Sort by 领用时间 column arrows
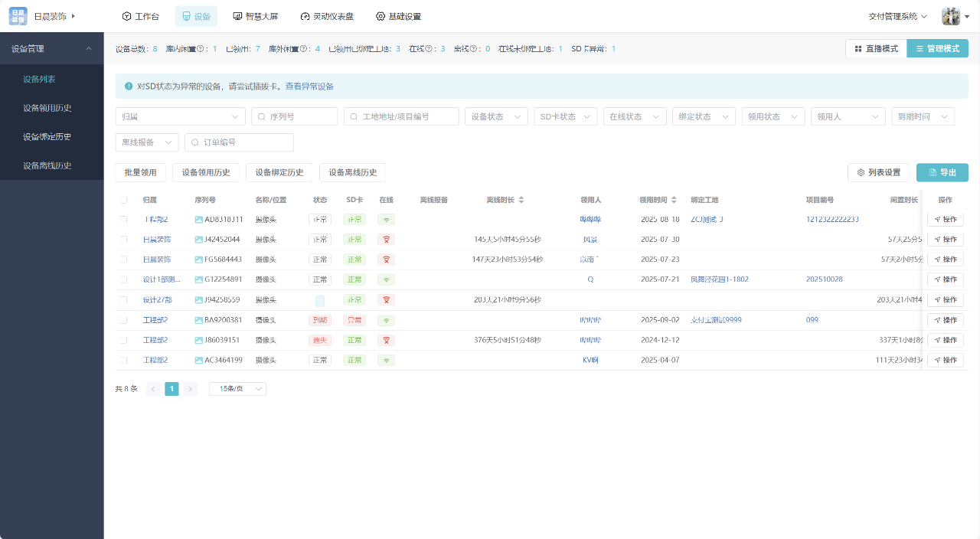The height and width of the screenshot is (539, 980). (674, 200)
